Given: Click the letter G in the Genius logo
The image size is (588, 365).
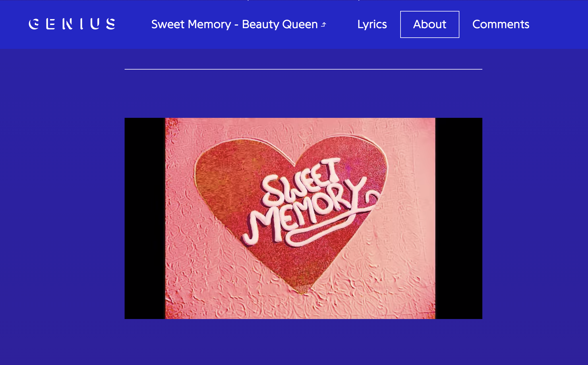Looking at the screenshot, I should point(34,24).
